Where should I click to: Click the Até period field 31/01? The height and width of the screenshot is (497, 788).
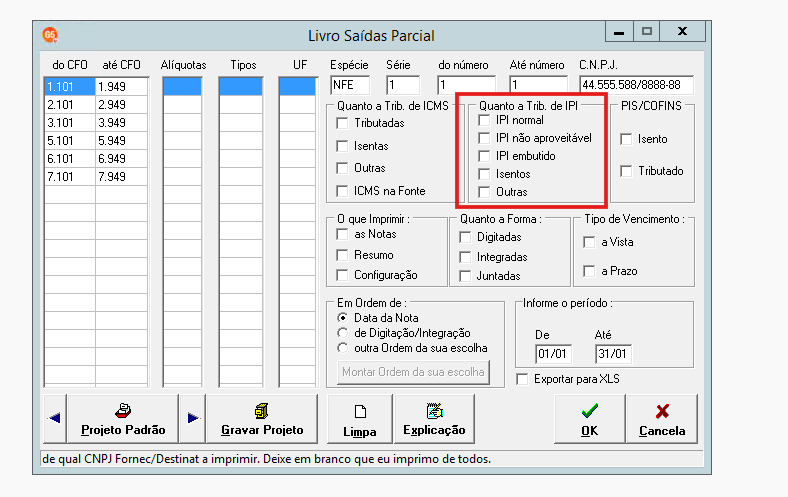click(613, 354)
